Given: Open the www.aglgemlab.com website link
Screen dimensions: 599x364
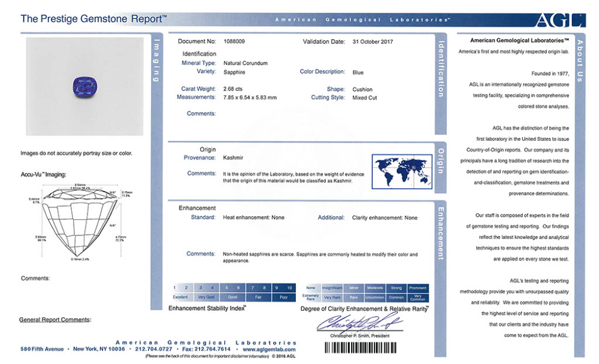Looking at the screenshot, I should coord(269,349).
